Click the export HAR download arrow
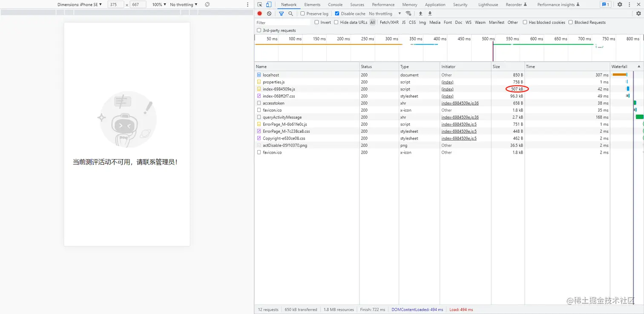This screenshot has width=644, height=314. coord(430,14)
